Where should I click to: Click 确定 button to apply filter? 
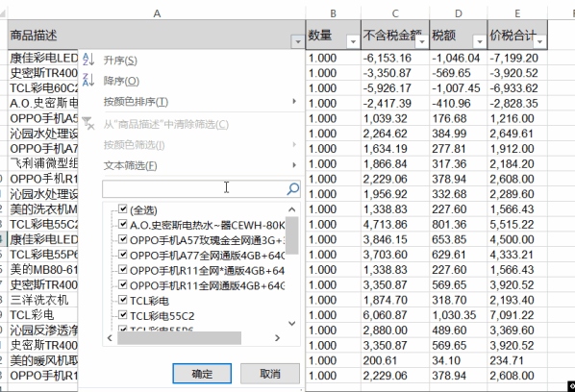[x=202, y=374]
